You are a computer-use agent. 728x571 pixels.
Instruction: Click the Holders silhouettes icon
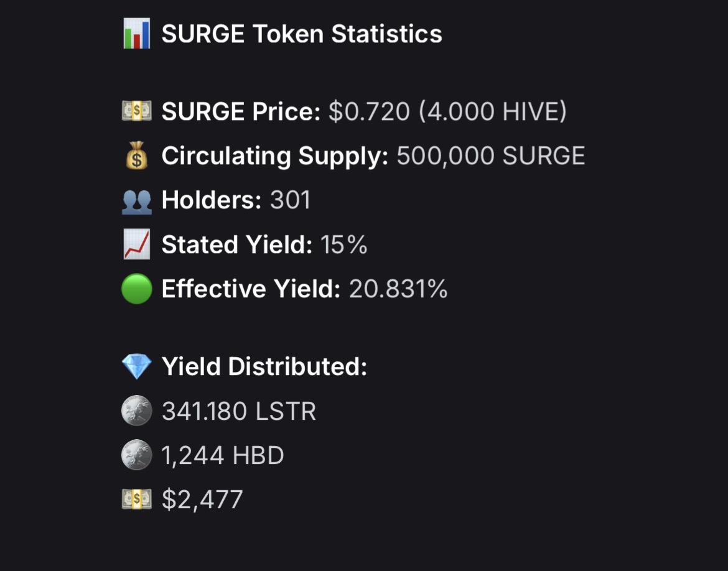(x=136, y=201)
